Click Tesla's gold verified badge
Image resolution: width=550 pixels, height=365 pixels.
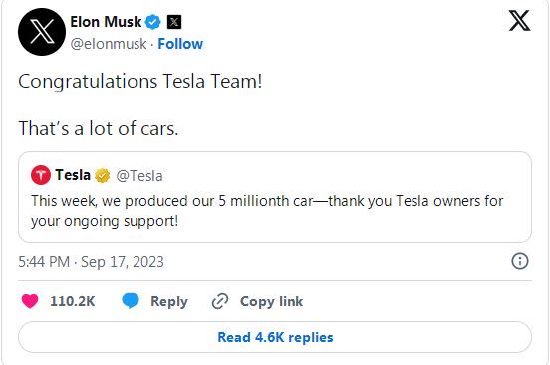(102, 175)
